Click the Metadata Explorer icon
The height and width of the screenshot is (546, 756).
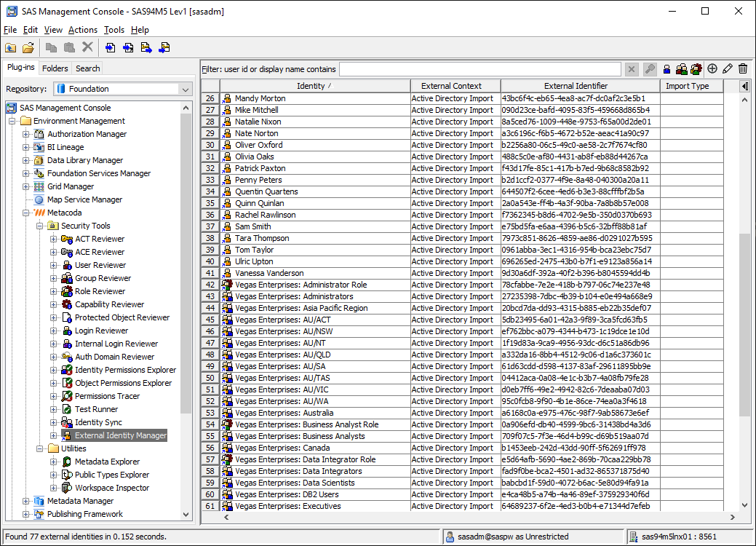click(x=66, y=462)
